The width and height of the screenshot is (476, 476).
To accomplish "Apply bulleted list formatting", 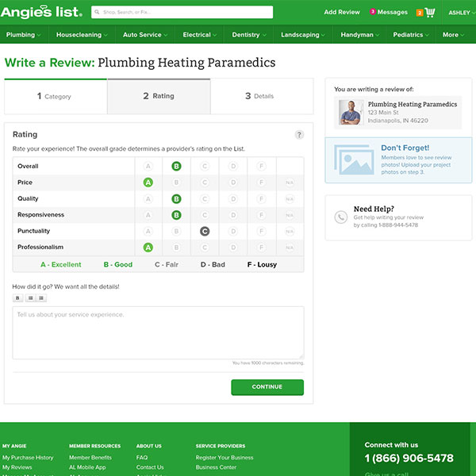I will (x=30, y=298).
